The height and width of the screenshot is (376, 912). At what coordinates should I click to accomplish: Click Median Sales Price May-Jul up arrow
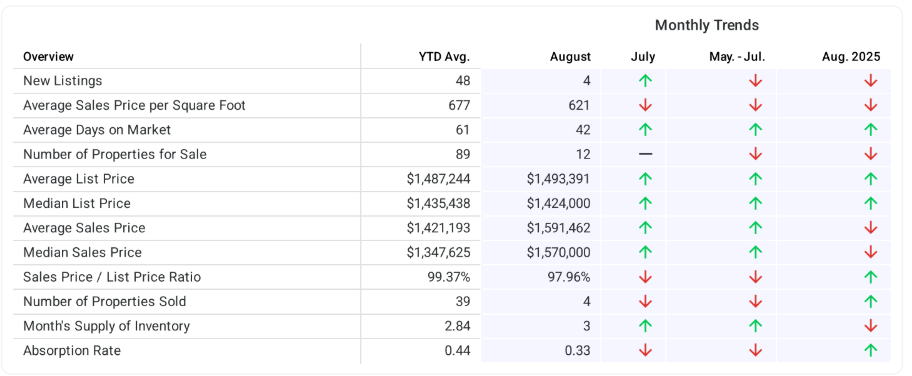pyautogui.click(x=755, y=252)
